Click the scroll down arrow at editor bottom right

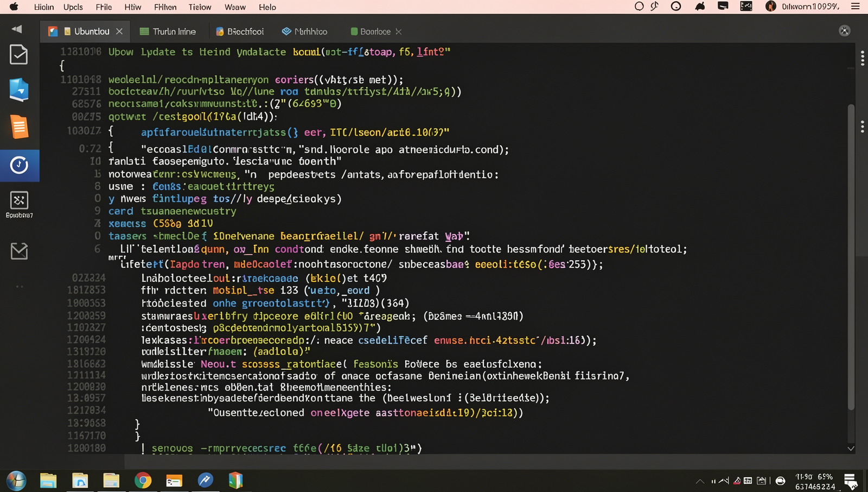point(851,449)
